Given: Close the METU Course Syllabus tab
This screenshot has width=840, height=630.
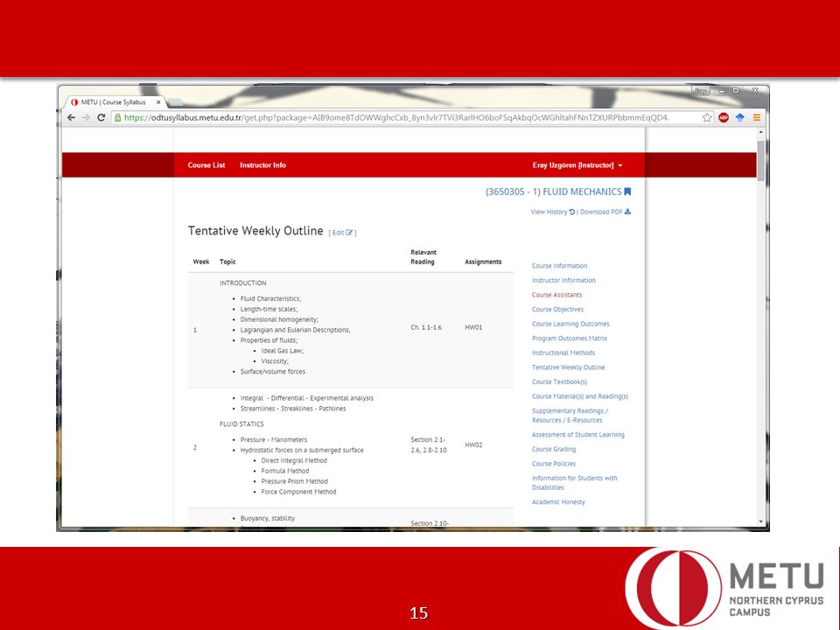Looking at the screenshot, I should 158,101.
